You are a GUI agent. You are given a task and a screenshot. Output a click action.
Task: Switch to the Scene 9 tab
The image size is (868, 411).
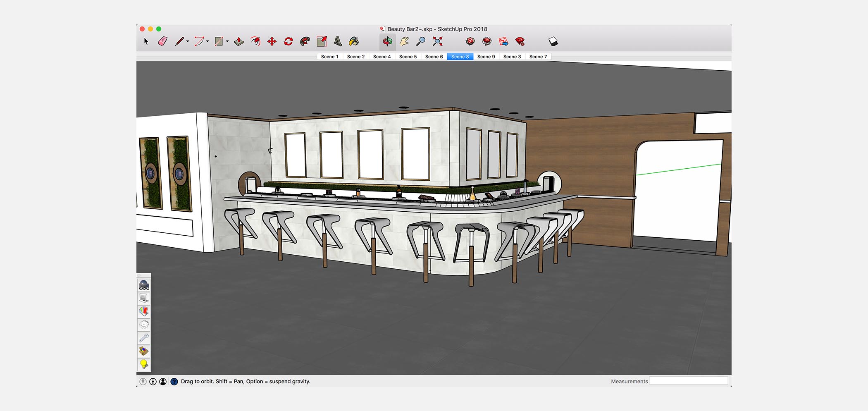(x=486, y=57)
